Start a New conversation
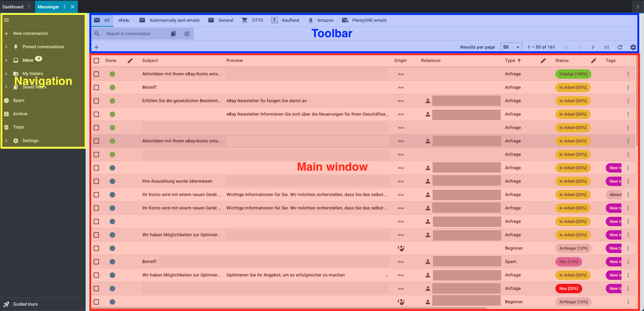The width and height of the screenshot is (644, 311). 30,34
